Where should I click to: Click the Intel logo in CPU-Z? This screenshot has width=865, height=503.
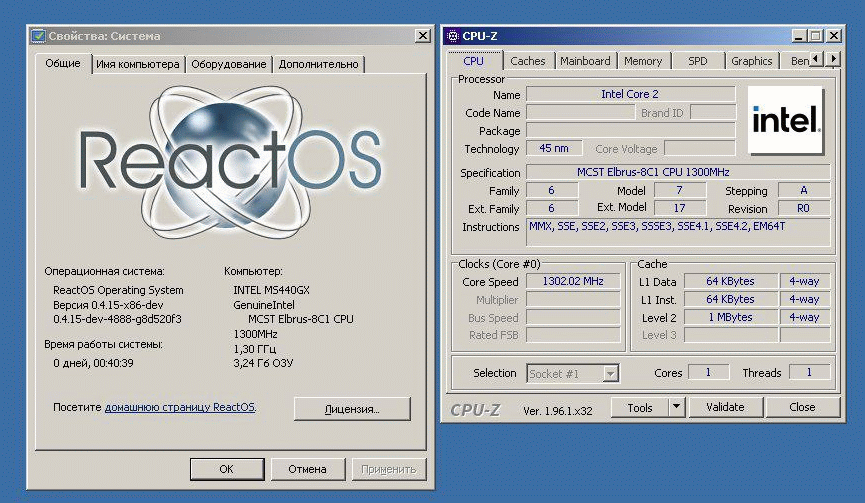[x=786, y=120]
